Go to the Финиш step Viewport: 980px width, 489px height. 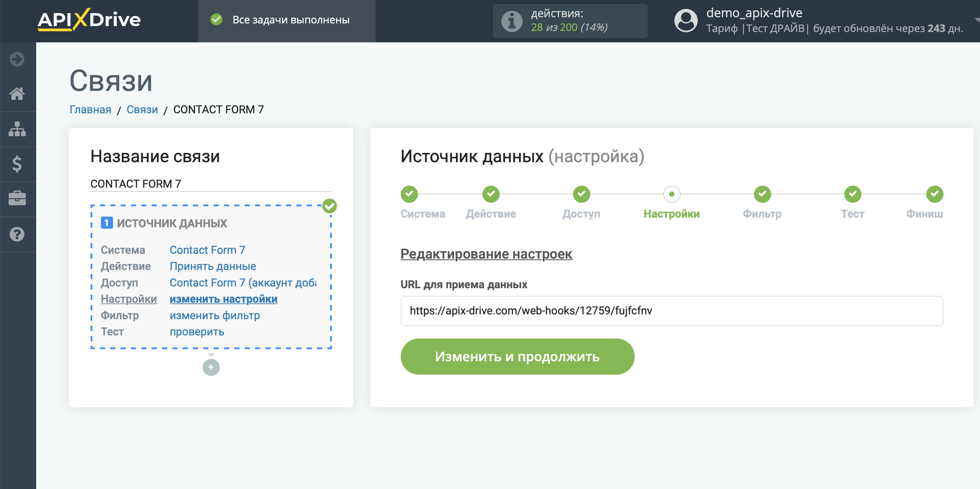coord(935,194)
